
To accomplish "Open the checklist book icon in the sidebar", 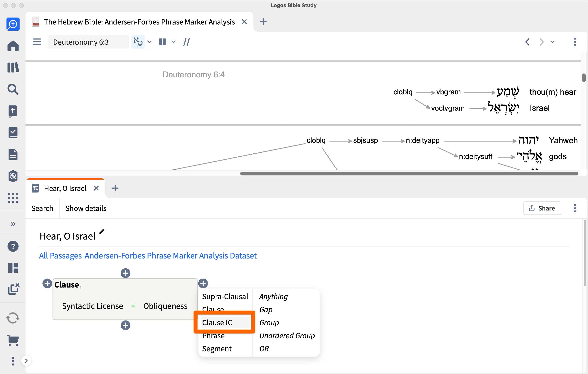I will [13, 133].
